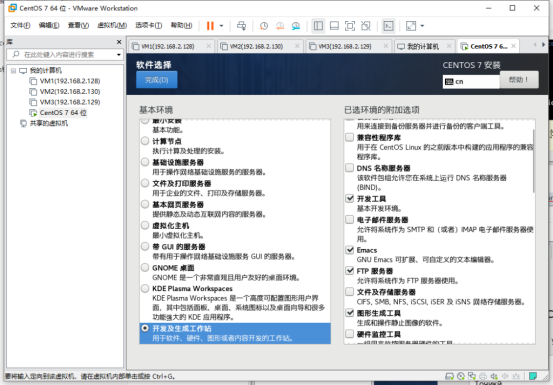Click the CD/DVD drive status bar icon
Image resolution: width=553 pixels, height=385 pixels.
461,376
